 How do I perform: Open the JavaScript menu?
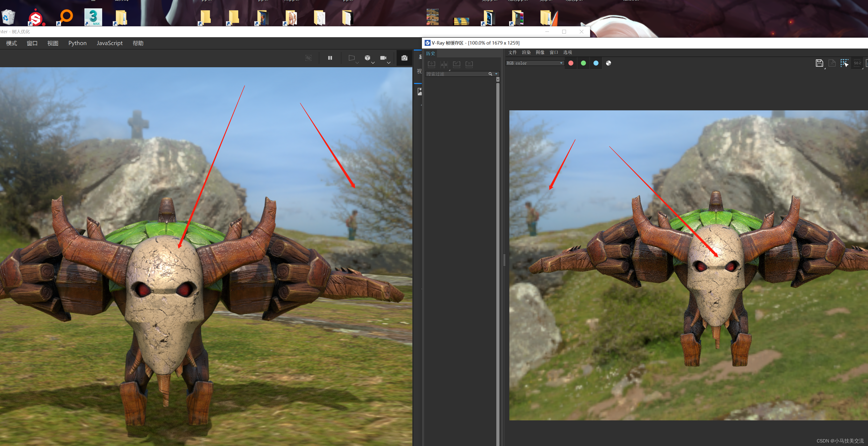[110, 43]
